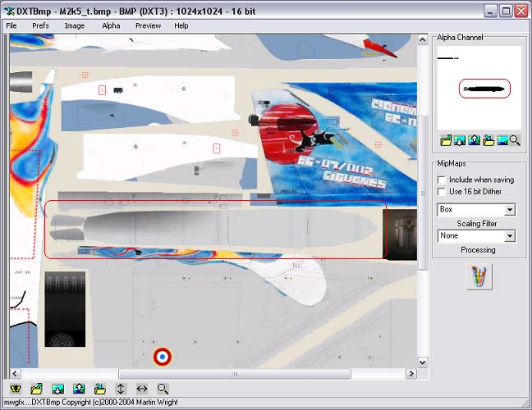Click the vertical double-arrow icon in the bottom toolbar
The height and width of the screenshot is (410, 532).
[x=121, y=389]
